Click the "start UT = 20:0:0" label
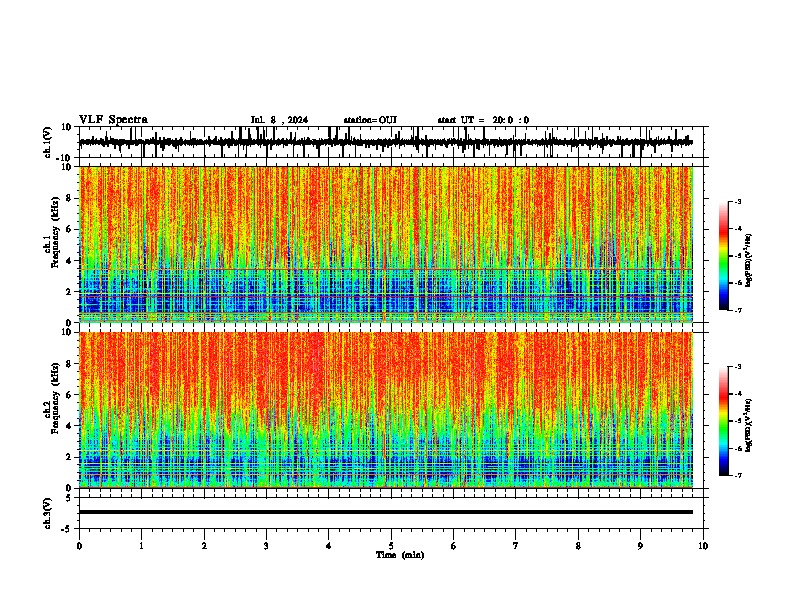792x612 pixels. click(483, 120)
